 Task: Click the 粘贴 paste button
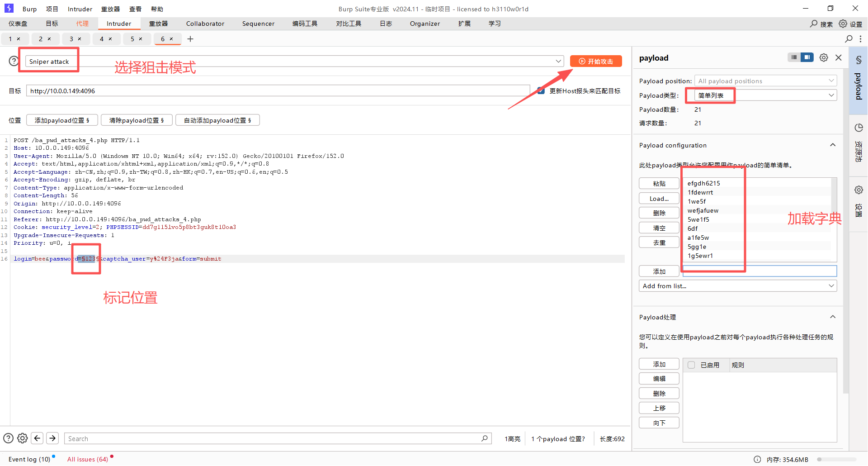[659, 183]
